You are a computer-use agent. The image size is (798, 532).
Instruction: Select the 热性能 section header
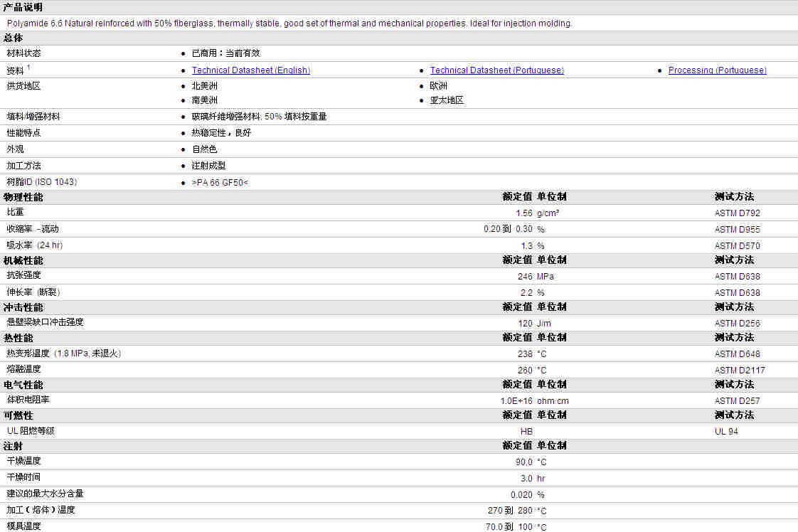point(18,338)
